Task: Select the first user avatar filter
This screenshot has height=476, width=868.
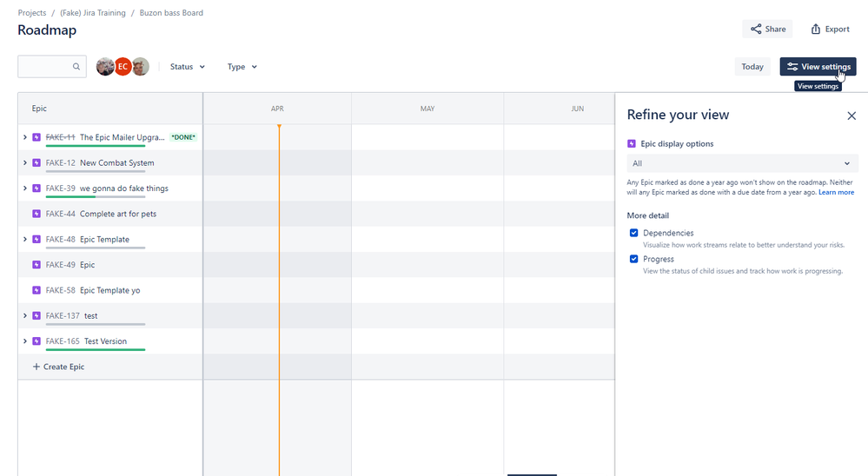Action: click(x=105, y=66)
